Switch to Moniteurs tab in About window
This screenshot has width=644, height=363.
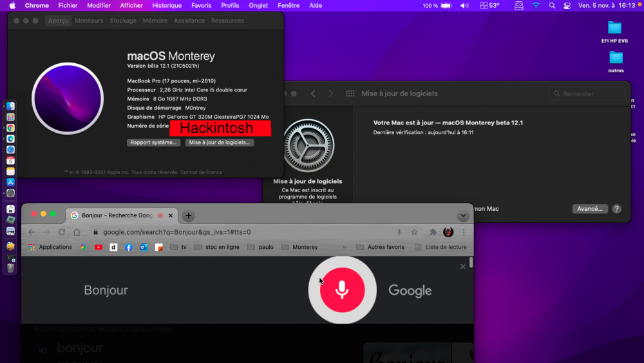(x=89, y=21)
